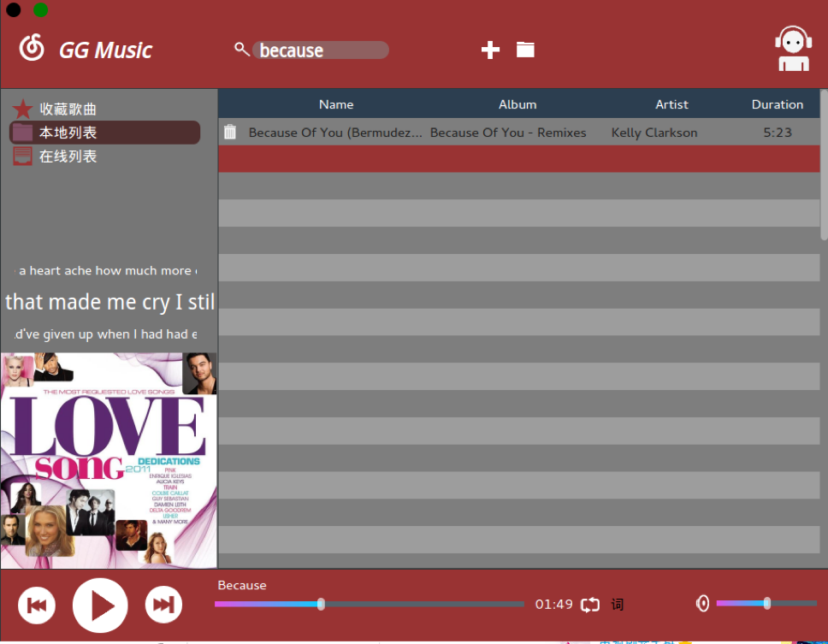Image resolution: width=828 pixels, height=644 pixels.
Task: Click 'Because Of You - Remixes' album cell
Action: click(508, 133)
